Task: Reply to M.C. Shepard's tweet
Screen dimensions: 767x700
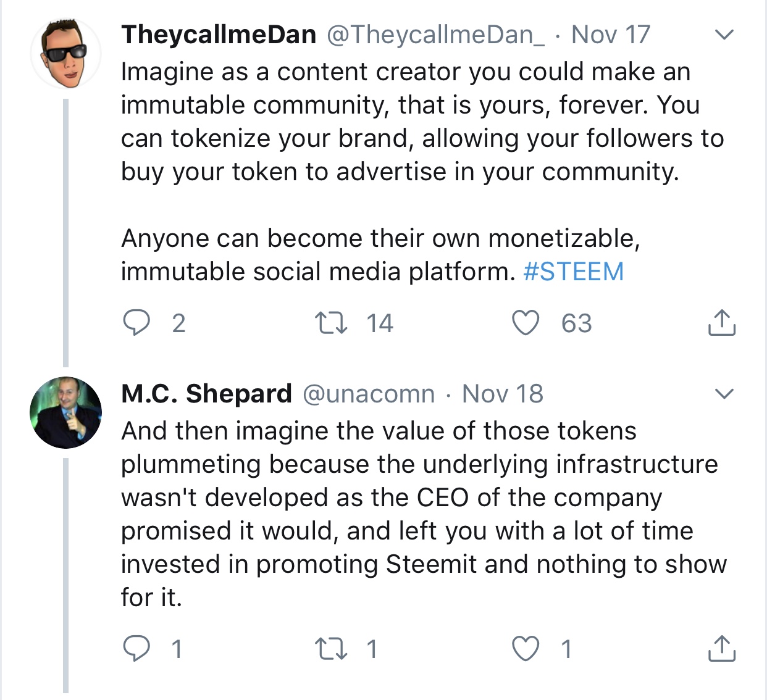Action: click(136, 649)
